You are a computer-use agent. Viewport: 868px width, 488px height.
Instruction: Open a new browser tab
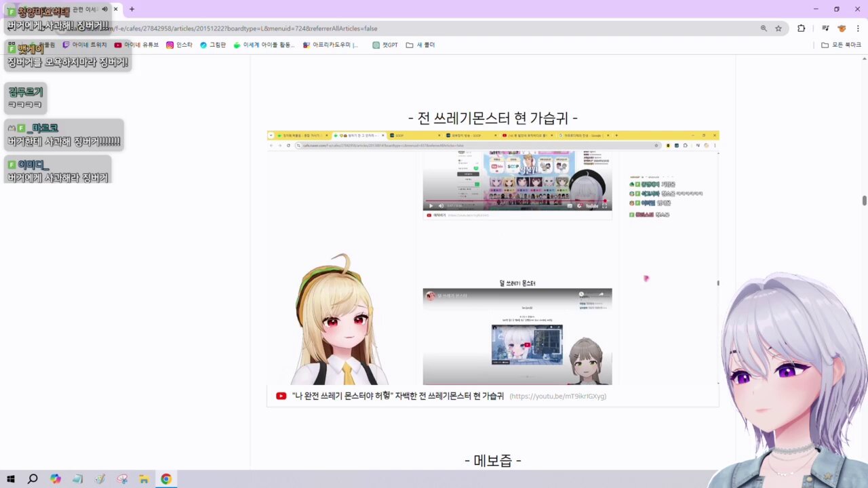click(132, 9)
